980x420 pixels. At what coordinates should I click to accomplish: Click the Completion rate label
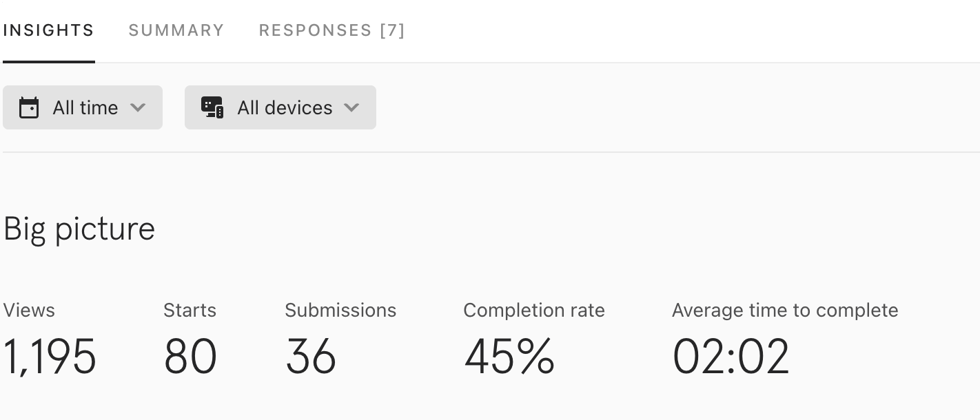[x=534, y=311]
